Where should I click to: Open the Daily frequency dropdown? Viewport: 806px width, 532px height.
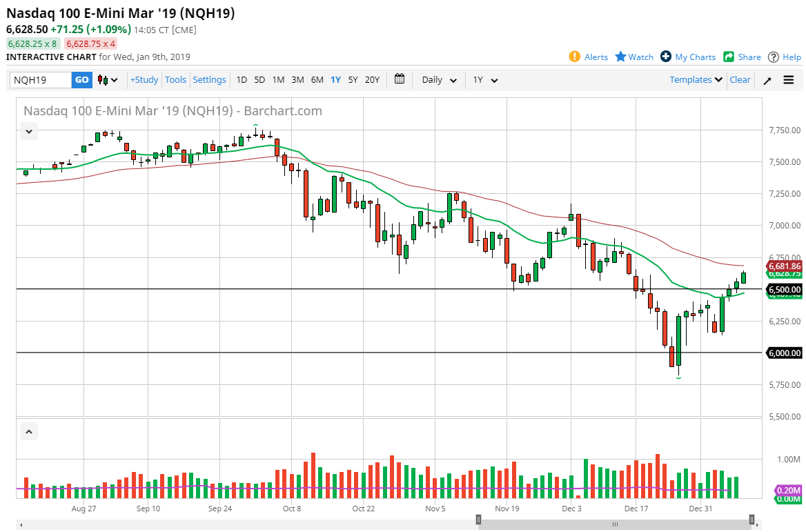click(438, 79)
